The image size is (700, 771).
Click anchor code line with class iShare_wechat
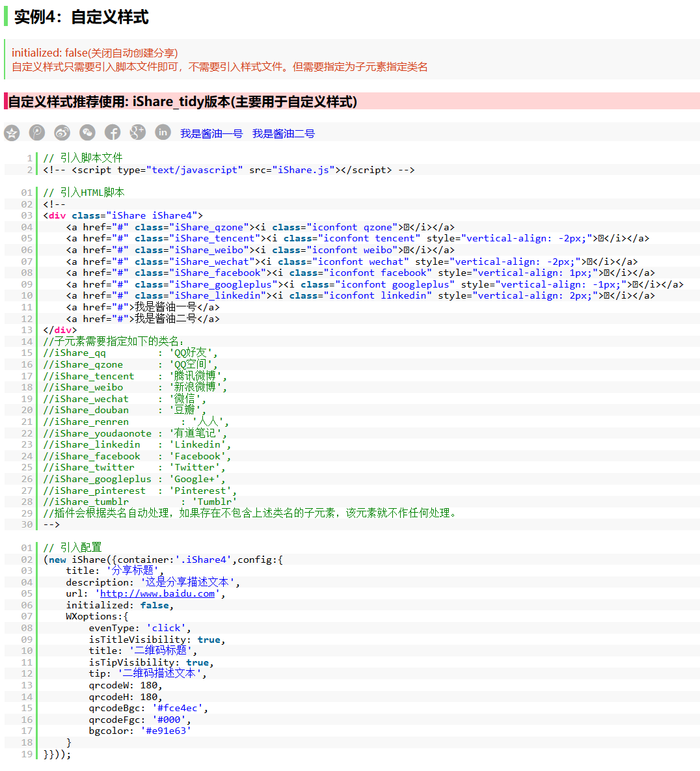(x=352, y=262)
